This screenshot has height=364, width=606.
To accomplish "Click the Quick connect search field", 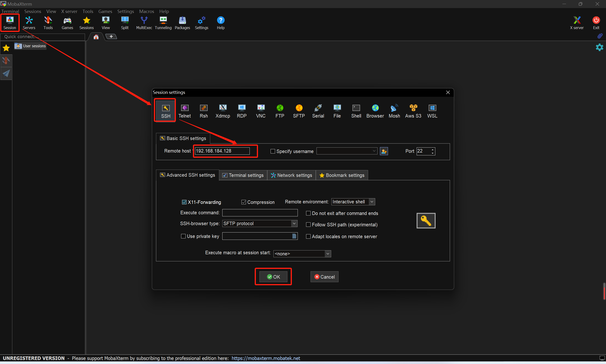I will coord(43,37).
